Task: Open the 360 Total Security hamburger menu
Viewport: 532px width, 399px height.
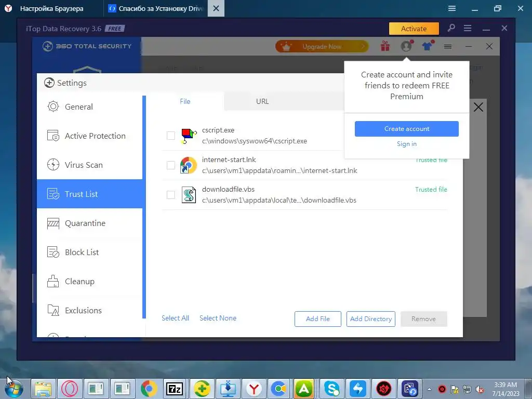Action: pos(448,46)
